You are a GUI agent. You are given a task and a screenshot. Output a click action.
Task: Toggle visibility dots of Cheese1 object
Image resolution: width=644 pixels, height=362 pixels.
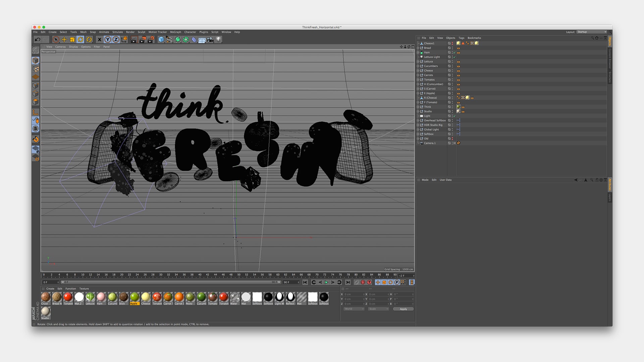coord(452,43)
